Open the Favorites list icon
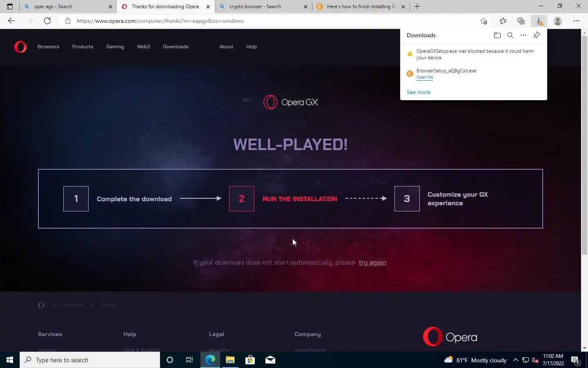588x368 pixels. pos(503,21)
